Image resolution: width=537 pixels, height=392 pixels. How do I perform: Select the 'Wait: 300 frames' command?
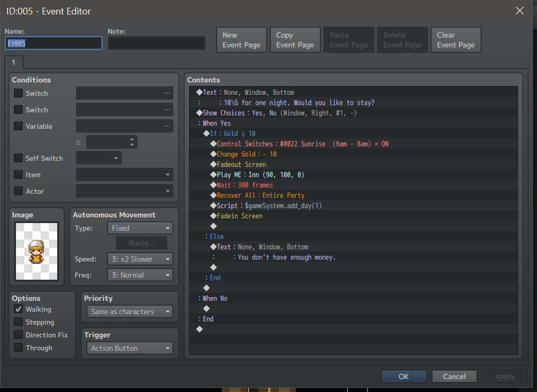354,185
